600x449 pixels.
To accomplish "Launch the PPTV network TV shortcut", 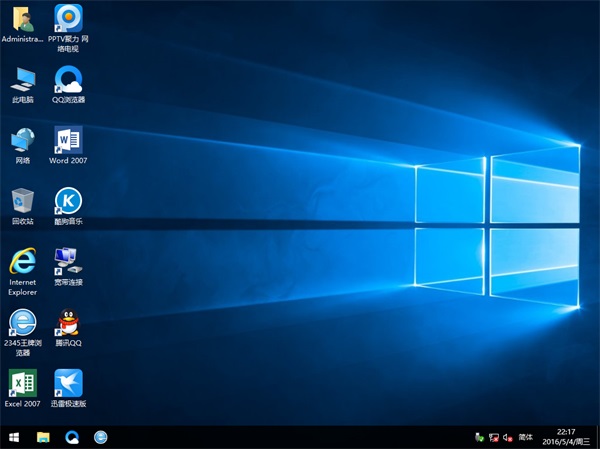I will [68, 19].
